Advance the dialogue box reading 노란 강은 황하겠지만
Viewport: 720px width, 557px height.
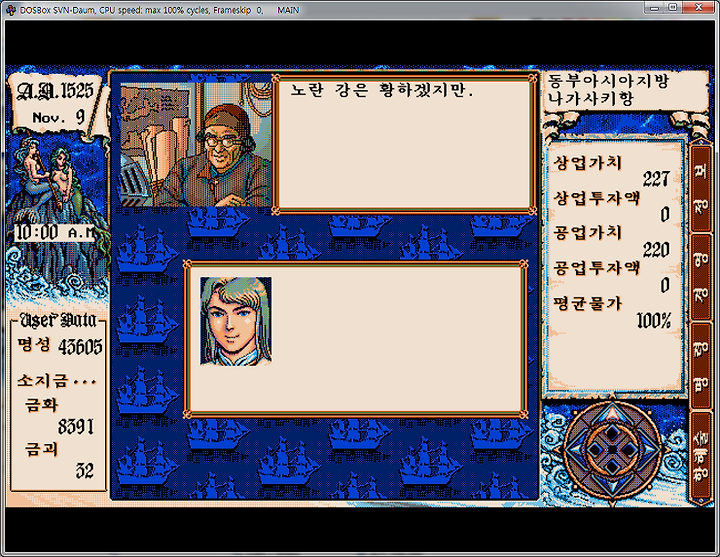[404, 144]
